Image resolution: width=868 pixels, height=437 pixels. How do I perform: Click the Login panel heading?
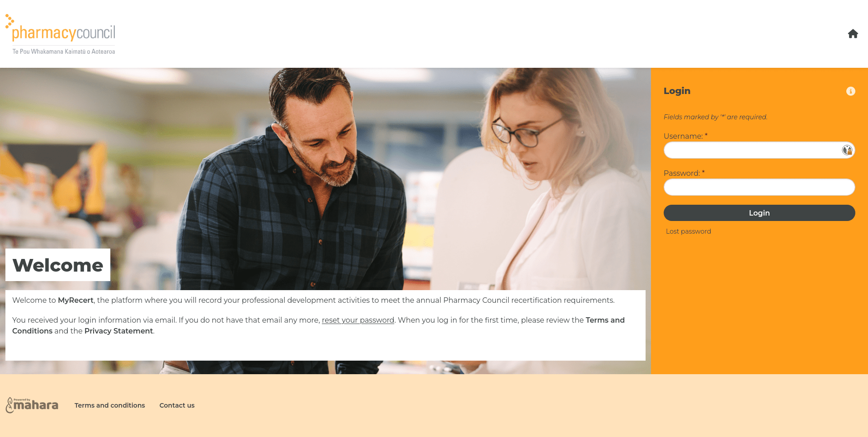pyautogui.click(x=677, y=91)
